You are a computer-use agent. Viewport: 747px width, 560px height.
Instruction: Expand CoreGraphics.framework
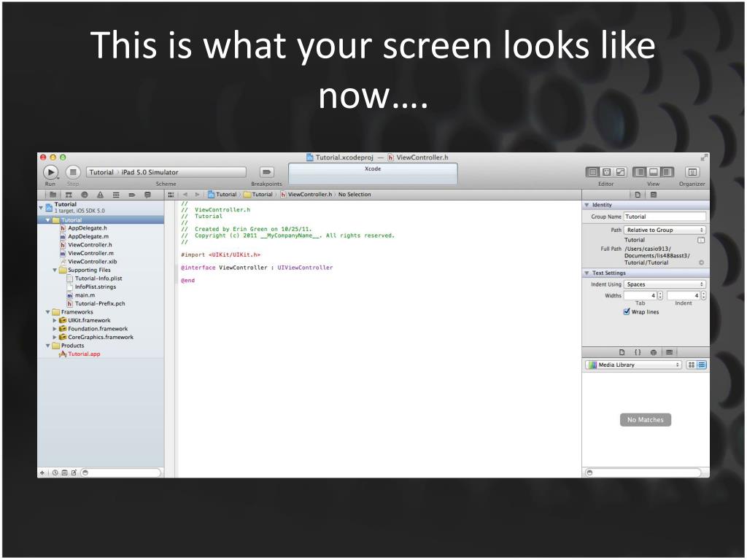(x=55, y=337)
